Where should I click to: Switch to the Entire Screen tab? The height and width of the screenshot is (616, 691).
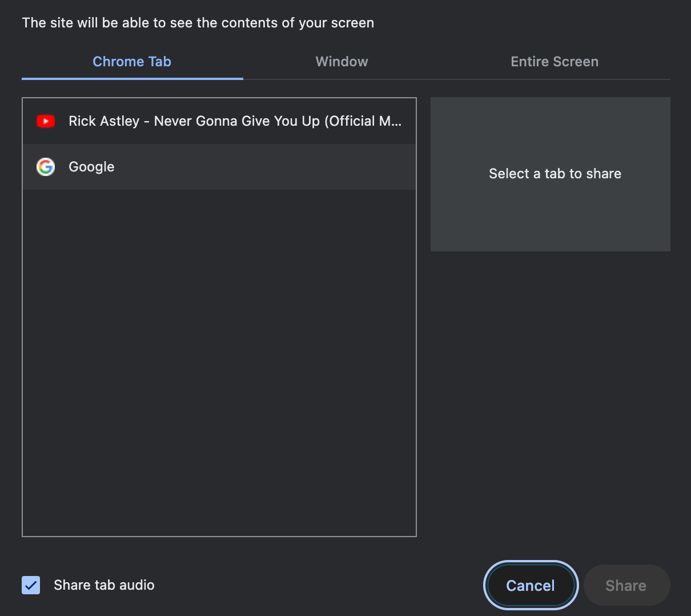[554, 62]
